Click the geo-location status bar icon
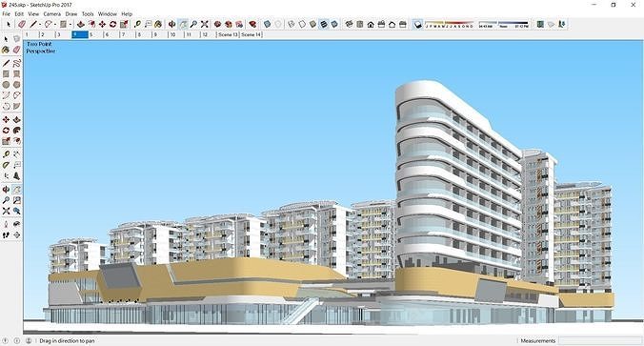 click(6, 340)
